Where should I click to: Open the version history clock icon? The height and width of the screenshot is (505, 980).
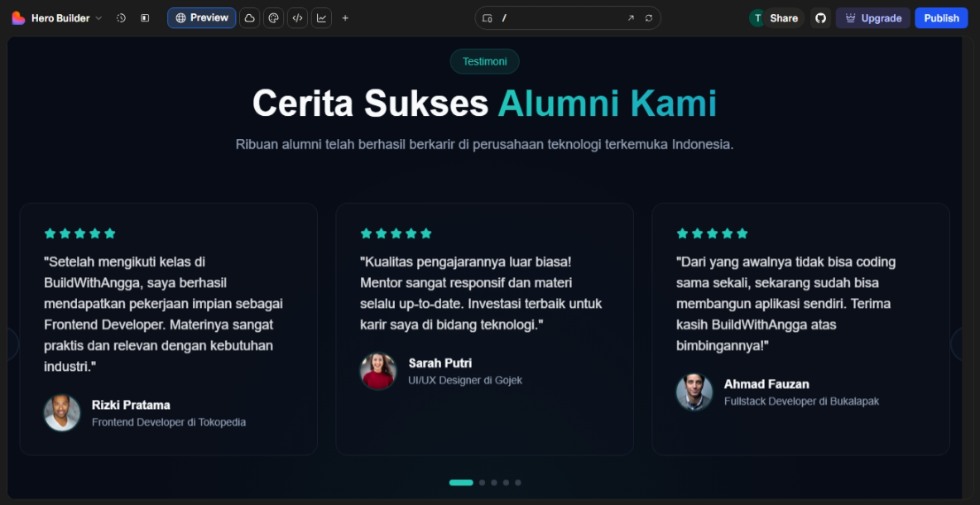[x=121, y=18]
